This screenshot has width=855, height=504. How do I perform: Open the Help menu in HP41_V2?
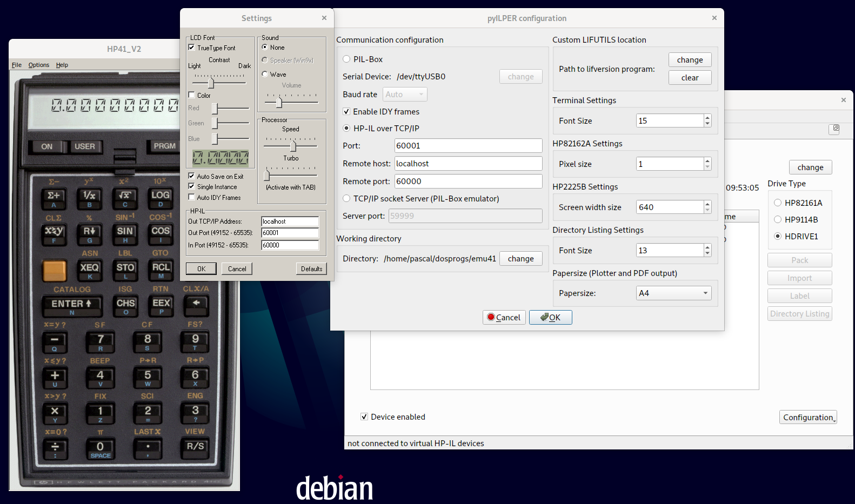tap(62, 65)
